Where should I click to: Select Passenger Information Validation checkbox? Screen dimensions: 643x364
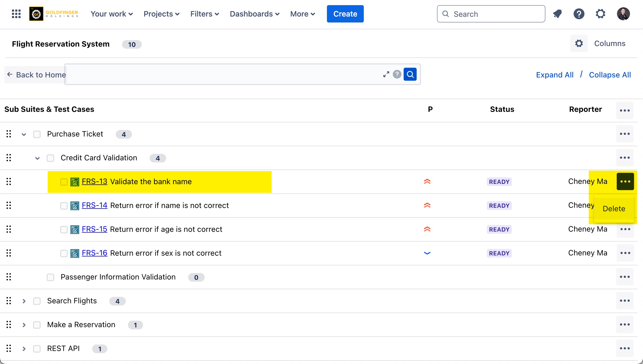(x=50, y=277)
